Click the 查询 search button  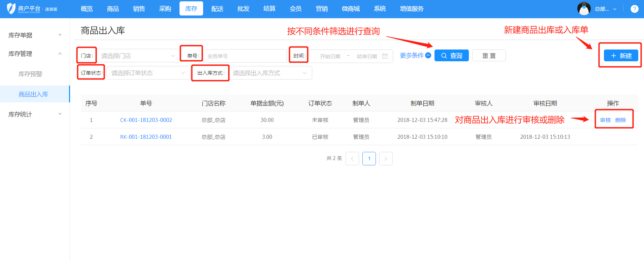451,56
